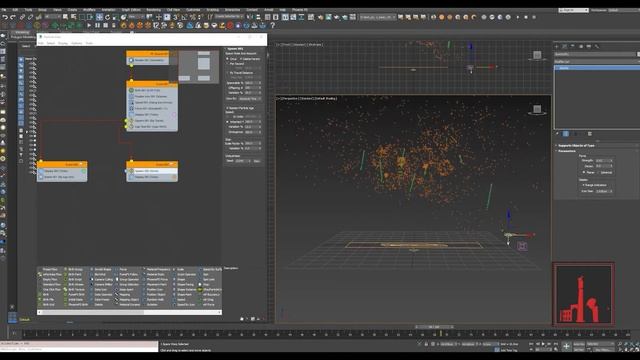Open the Sync By dropdown
640x360 pixels.
tap(250, 99)
